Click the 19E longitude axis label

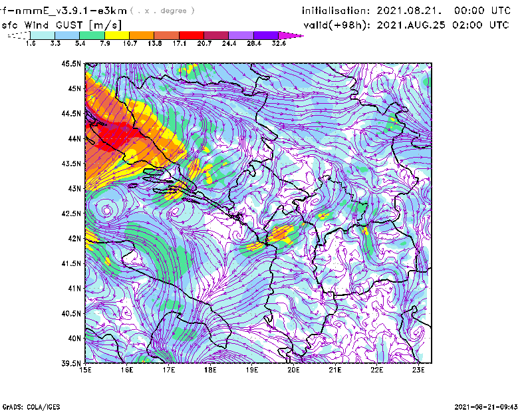tap(252, 370)
